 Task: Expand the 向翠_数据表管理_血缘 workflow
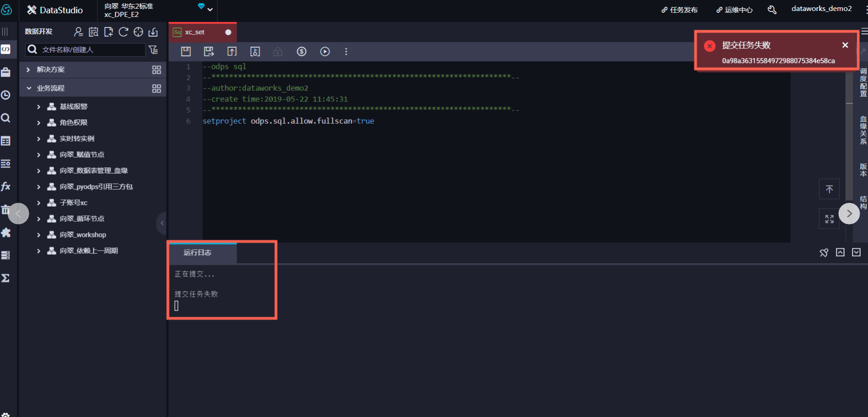click(39, 171)
